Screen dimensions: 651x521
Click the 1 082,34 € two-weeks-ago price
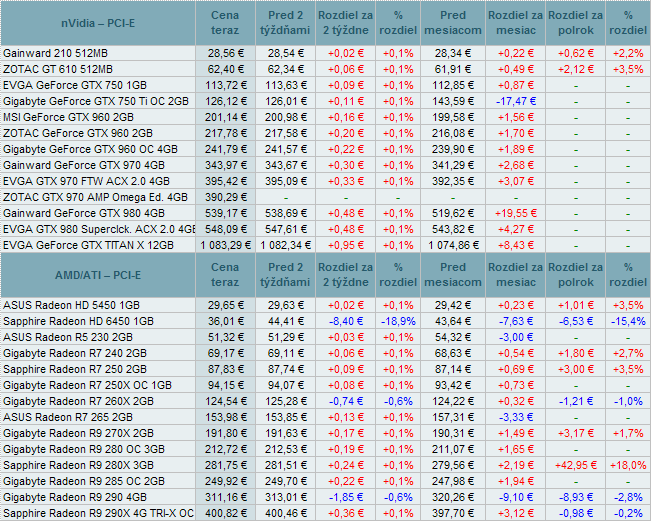click(286, 245)
